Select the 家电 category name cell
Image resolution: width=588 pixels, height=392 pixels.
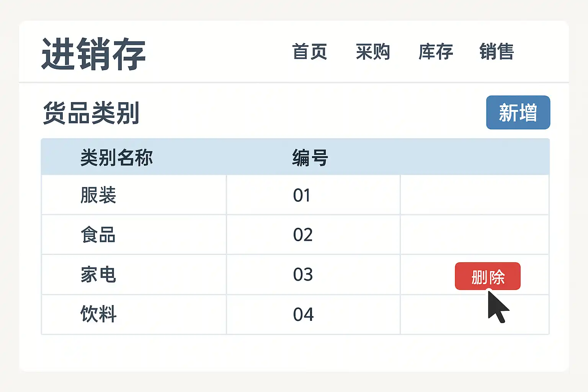98,274
